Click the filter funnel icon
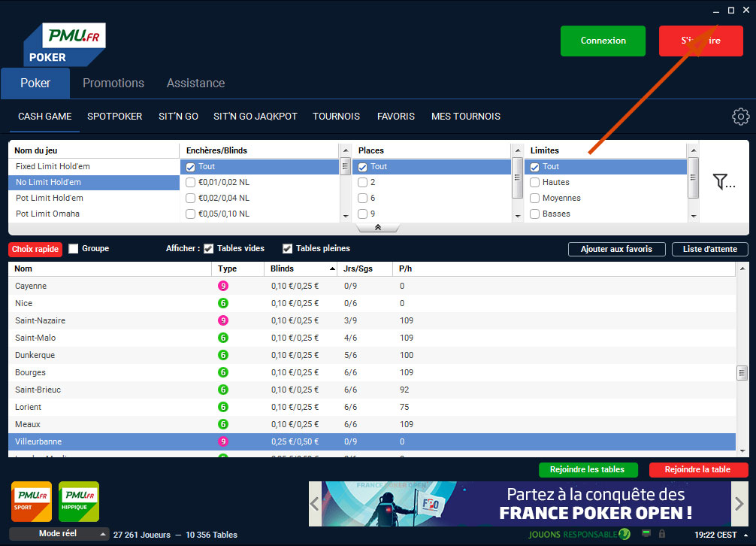This screenshot has height=546, width=756. coord(723,181)
